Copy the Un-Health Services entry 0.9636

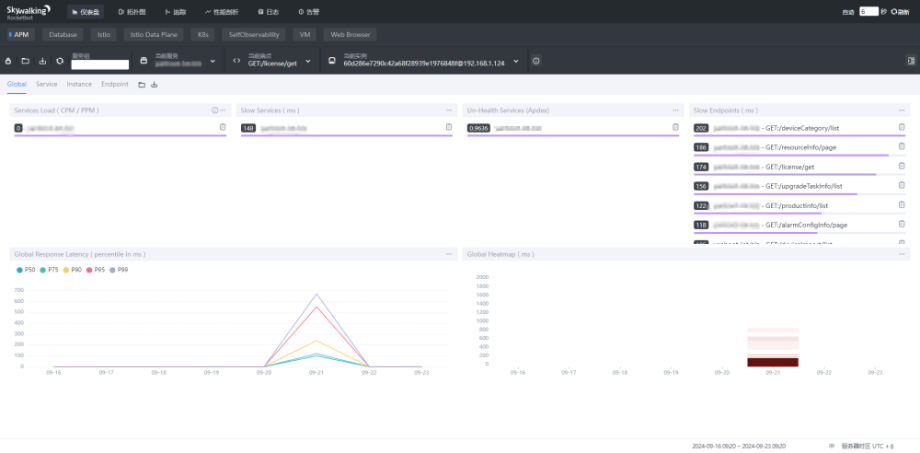[675, 127]
